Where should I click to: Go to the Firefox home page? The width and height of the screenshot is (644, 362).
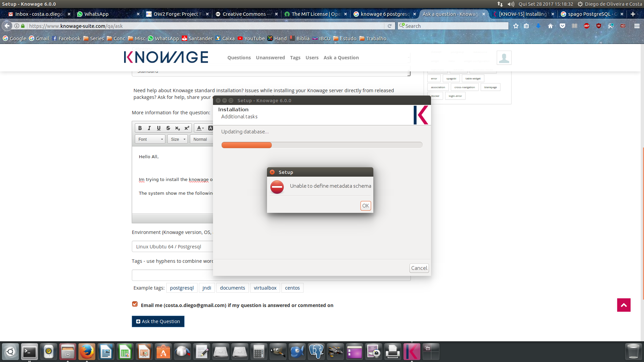coord(550,26)
